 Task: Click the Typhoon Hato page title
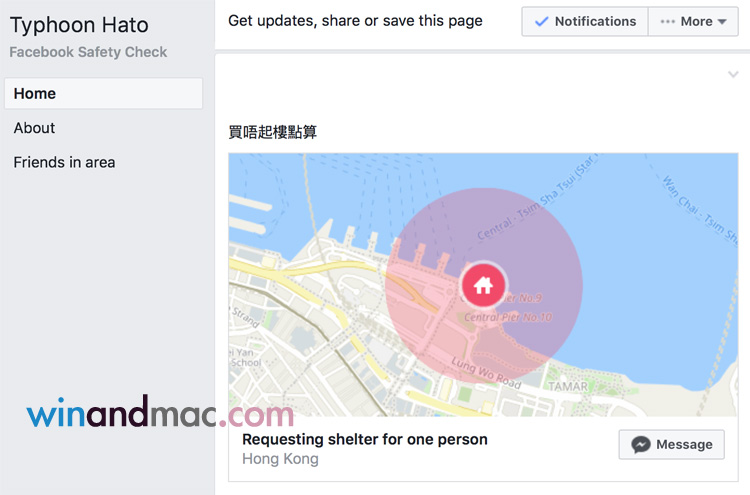click(x=79, y=24)
